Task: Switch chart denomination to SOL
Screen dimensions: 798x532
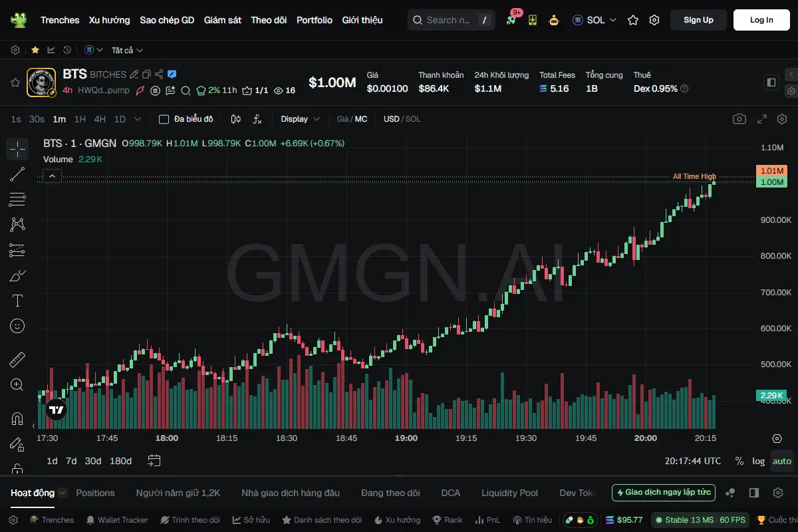Action: coord(413,119)
